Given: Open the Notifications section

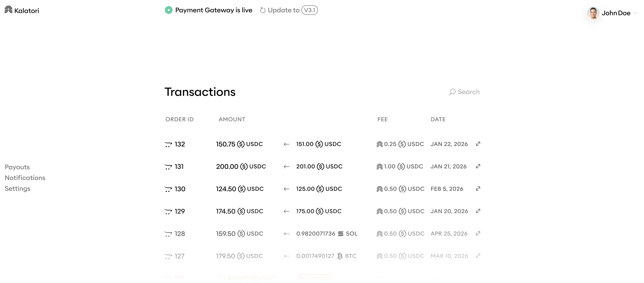Looking at the screenshot, I should point(25,178).
